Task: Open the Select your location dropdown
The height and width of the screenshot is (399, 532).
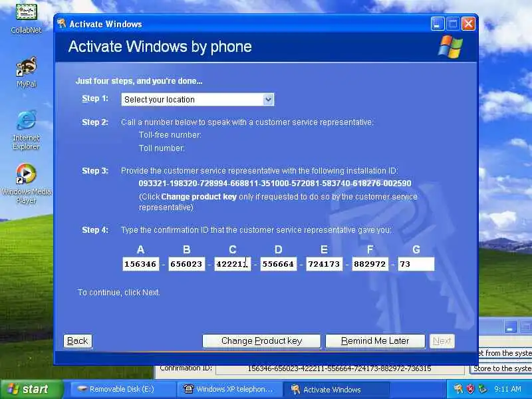Action: point(198,99)
